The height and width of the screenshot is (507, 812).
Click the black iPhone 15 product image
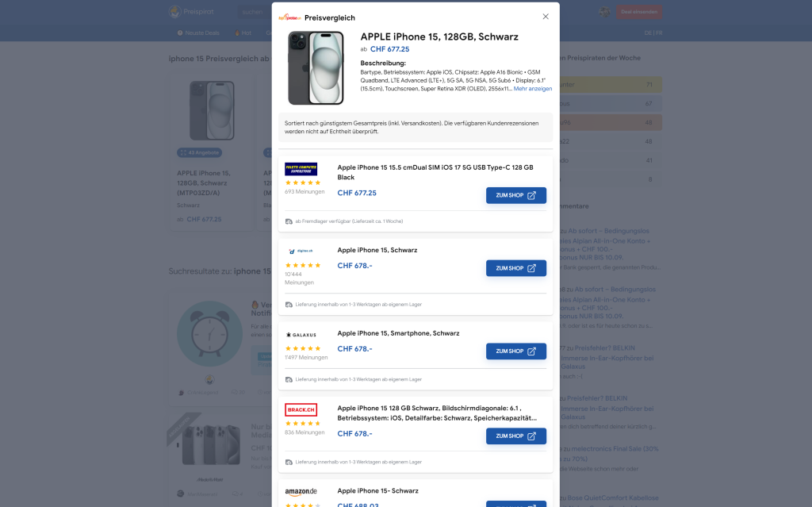pyautogui.click(x=316, y=68)
